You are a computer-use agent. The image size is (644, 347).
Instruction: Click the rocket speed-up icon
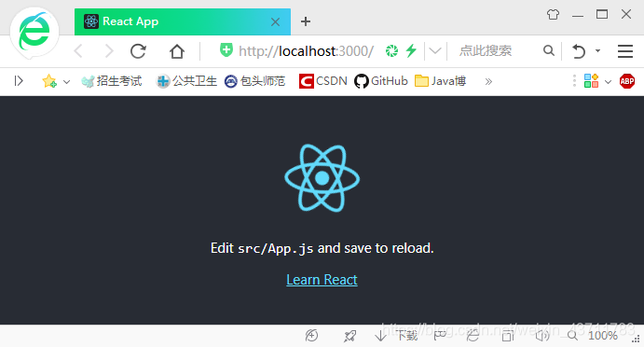[349, 337]
